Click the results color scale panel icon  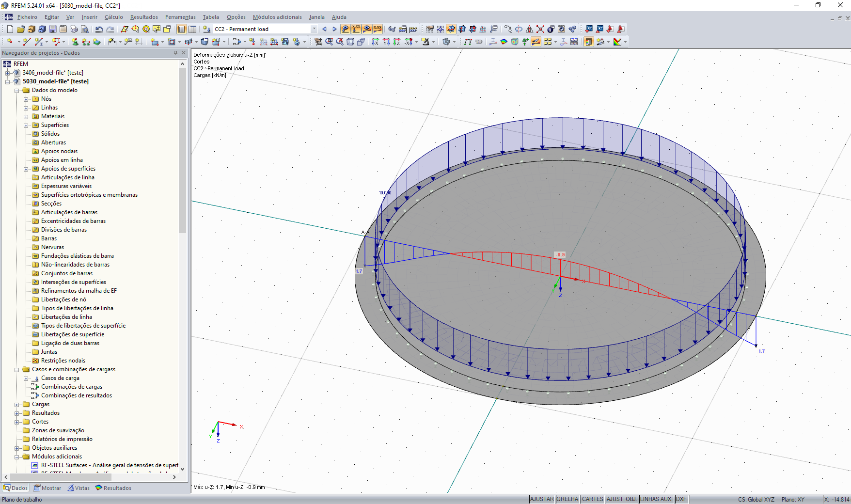[x=589, y=42]
